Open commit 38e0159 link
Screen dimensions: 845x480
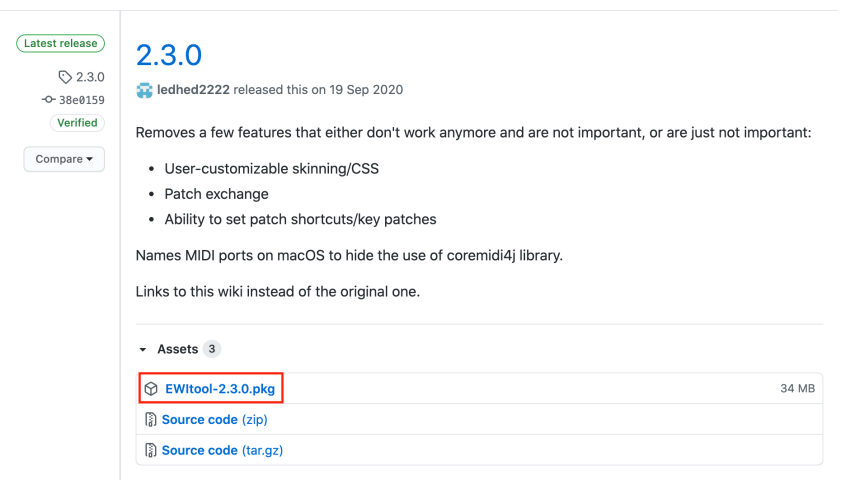click(82, 100)
